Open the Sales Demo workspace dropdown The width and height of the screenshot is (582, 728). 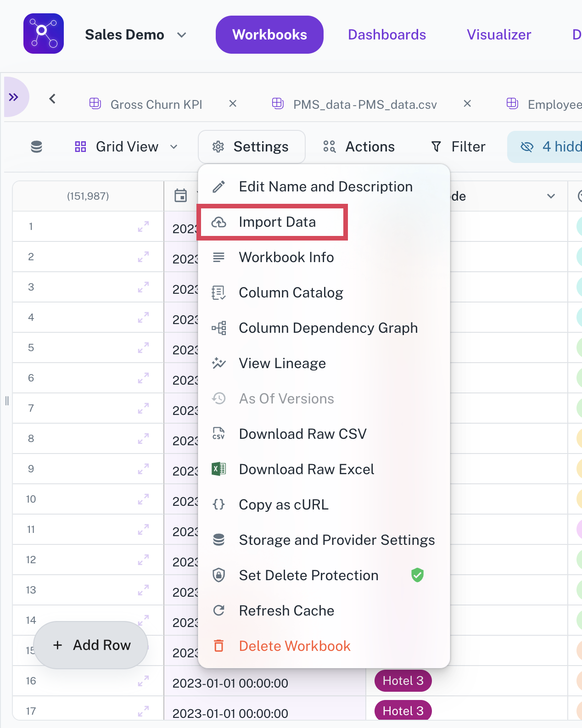pos(136,35)
